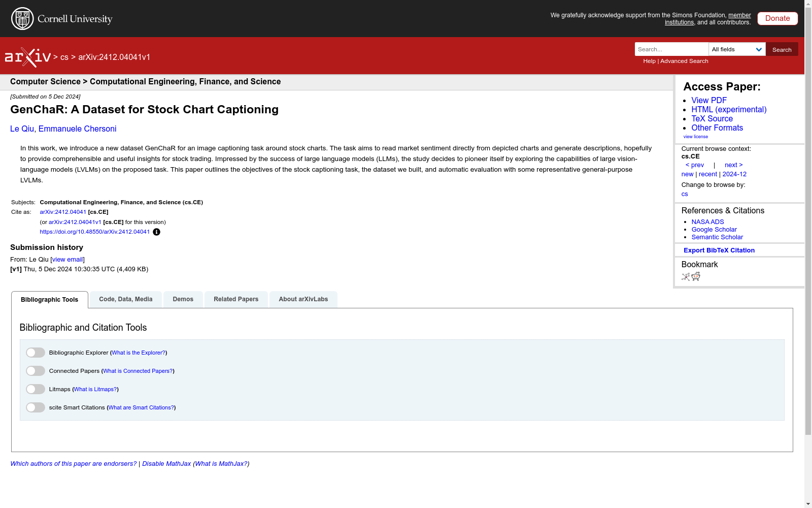
Task: Switch to Code, Data, Media tab
Action: coord(126,299)
